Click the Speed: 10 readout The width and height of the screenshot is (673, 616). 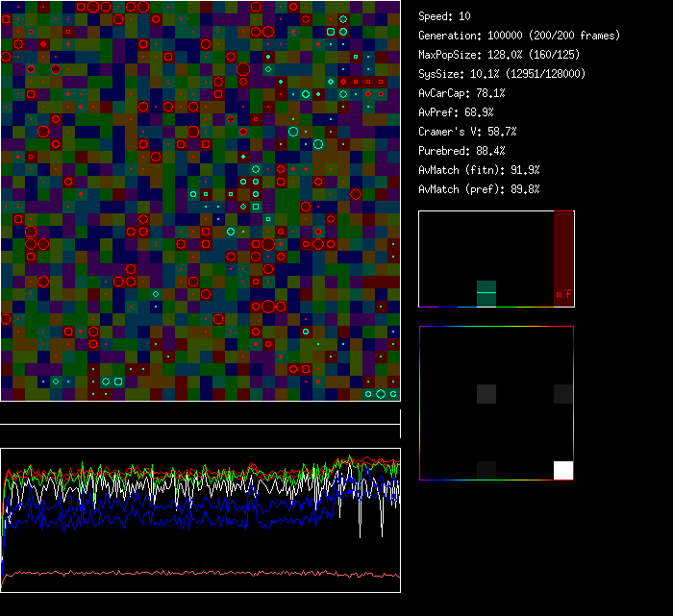click(x=444, y=16)
